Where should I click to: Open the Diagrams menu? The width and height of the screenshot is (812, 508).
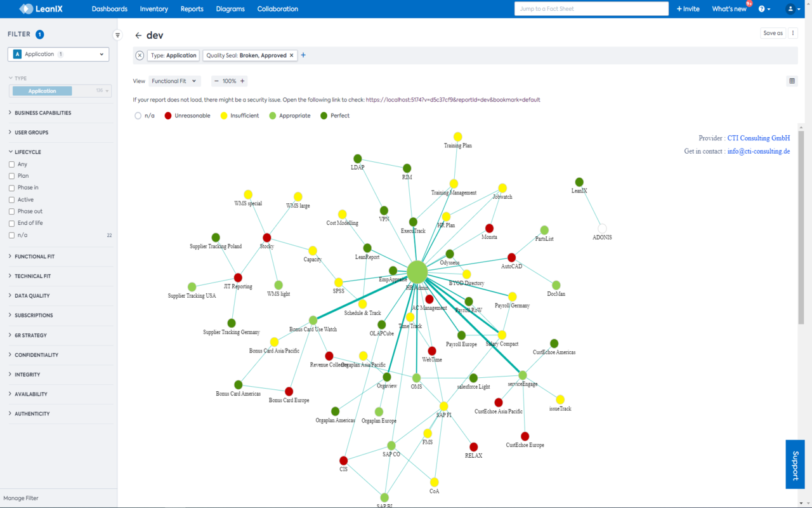[230, 9]
